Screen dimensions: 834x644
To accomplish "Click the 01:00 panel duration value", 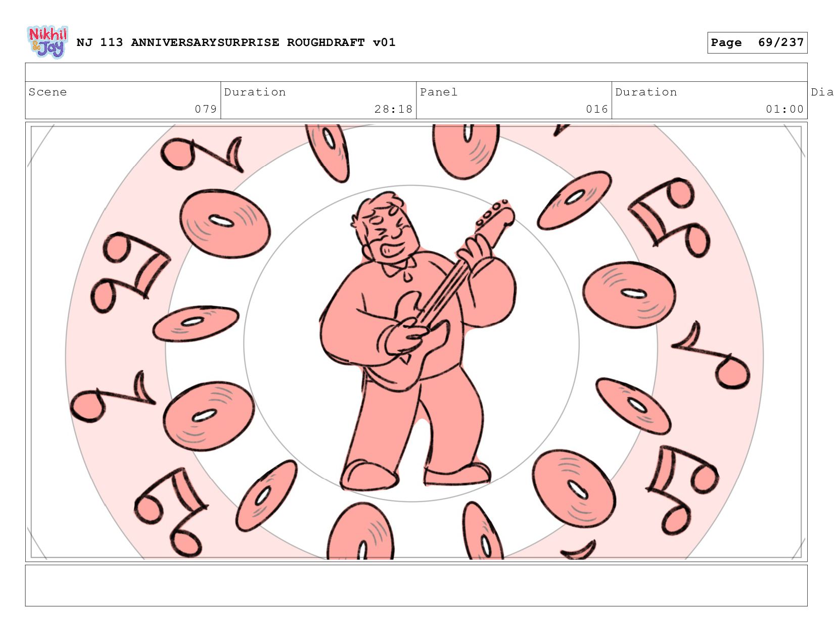I will point(784,109).
